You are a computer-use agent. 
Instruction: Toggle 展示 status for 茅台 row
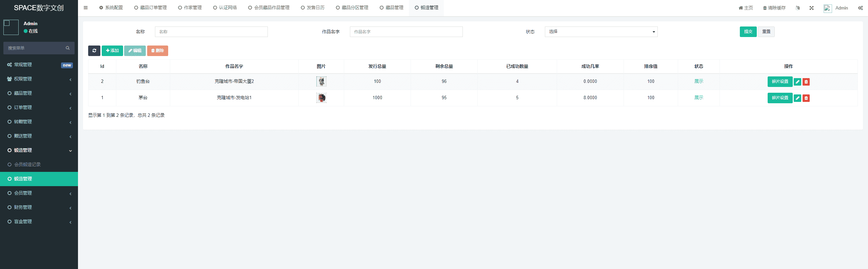click(698, 98)
